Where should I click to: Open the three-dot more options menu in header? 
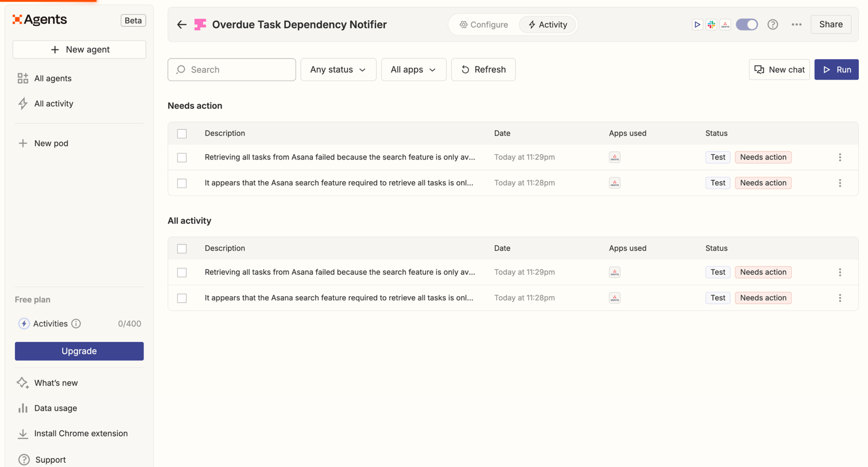coord(796,25)
